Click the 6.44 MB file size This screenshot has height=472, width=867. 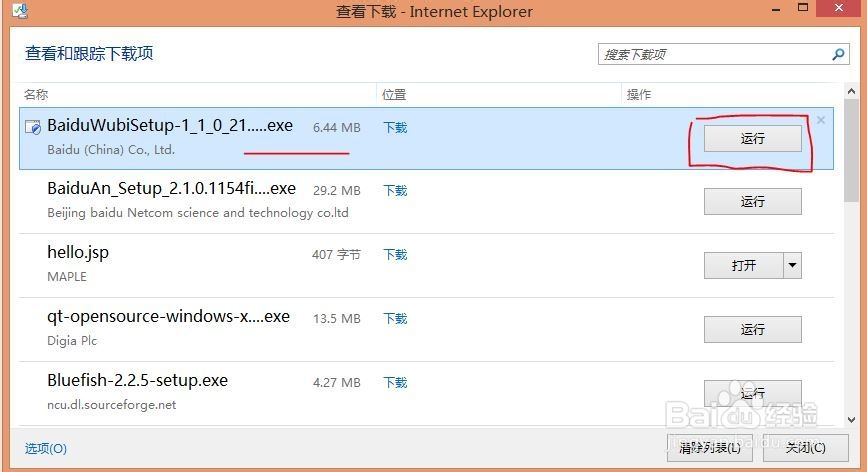tap(337, 128)
